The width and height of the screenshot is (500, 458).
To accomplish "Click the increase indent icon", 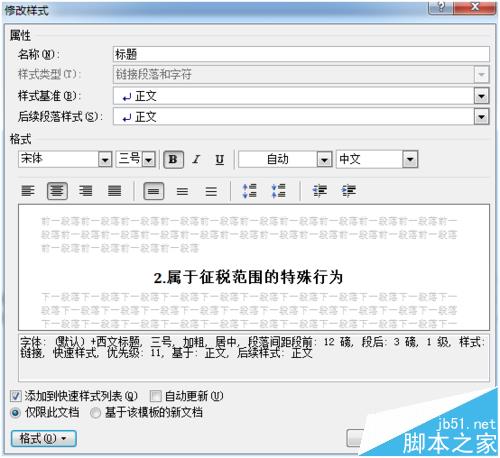I will pos(349,191).
